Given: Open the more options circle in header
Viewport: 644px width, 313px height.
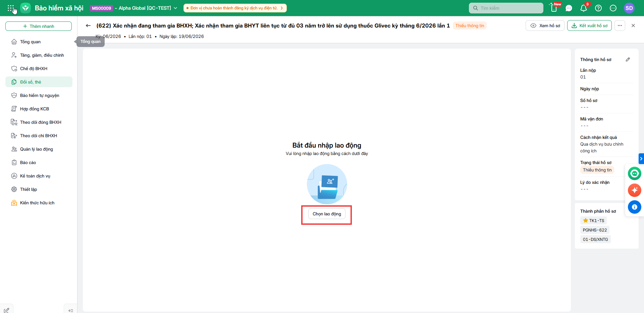Looking at the screenshot, I should tap(613, 8).
